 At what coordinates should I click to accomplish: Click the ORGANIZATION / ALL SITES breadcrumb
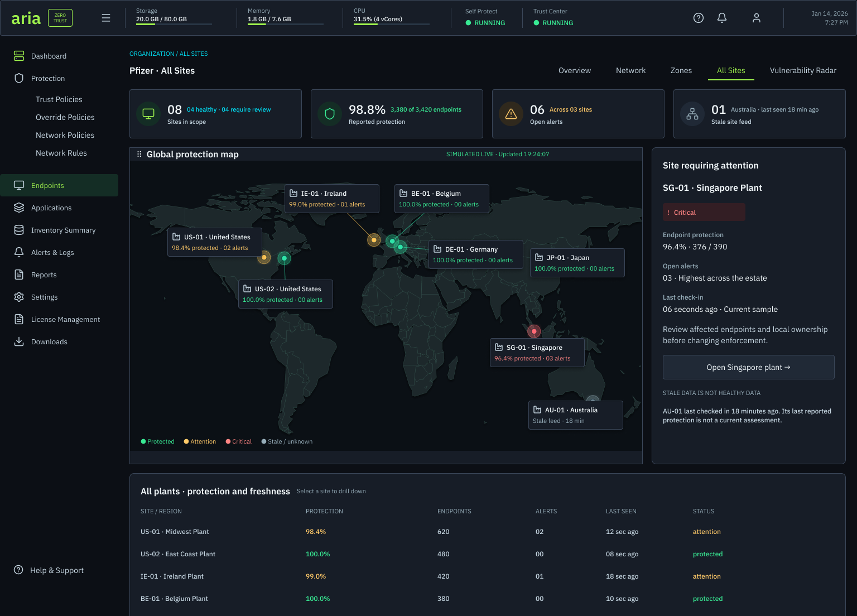(168, 54)
